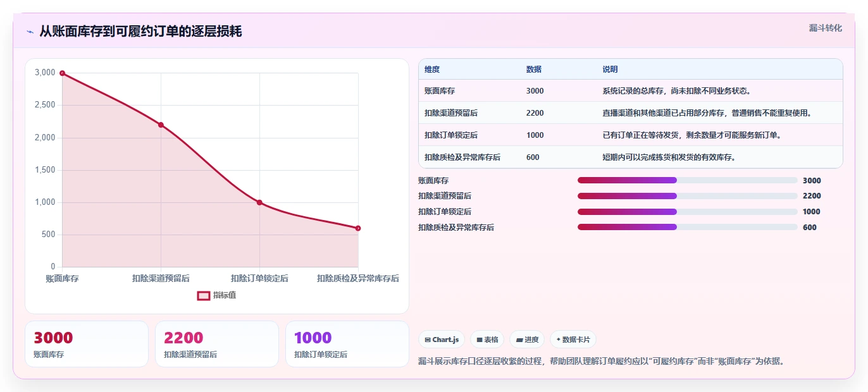Click the description starting with 已有订单正在等待发货
The image size is (868, 392).
coord(692,135)
